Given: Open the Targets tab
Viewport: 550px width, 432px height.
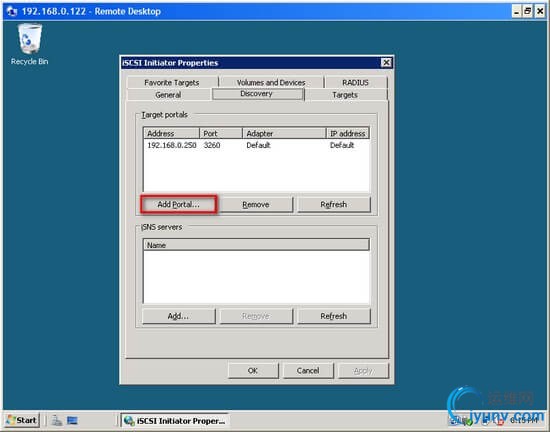Looking at the screenshot, I should pyautogui.click(x=345, y=95).
